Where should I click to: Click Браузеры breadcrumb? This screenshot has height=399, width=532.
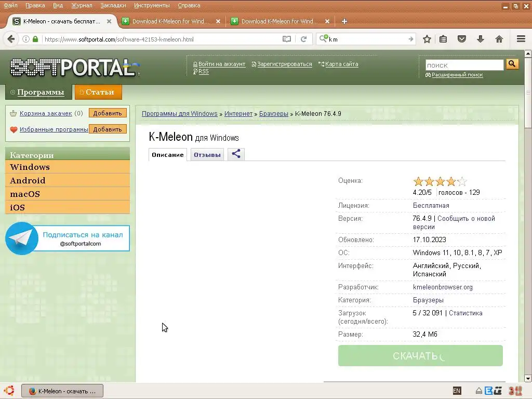click(273, 114)
